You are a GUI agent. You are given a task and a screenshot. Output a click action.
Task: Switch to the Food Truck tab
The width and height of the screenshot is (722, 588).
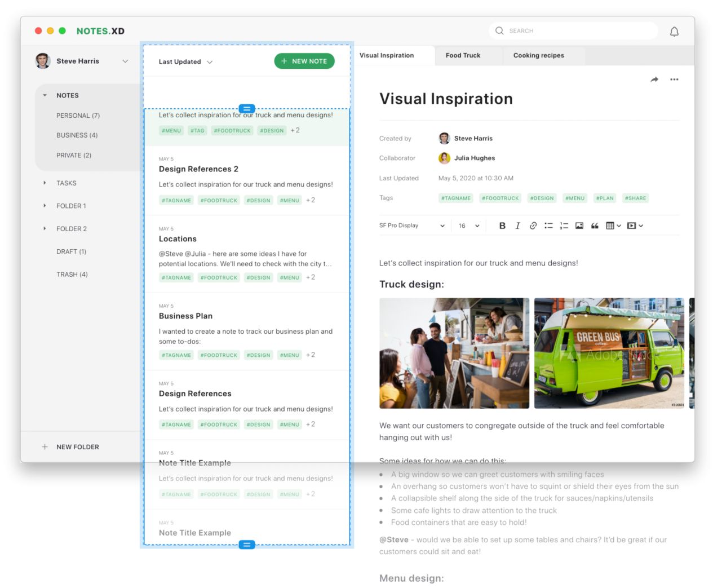(x=463, y=55)
